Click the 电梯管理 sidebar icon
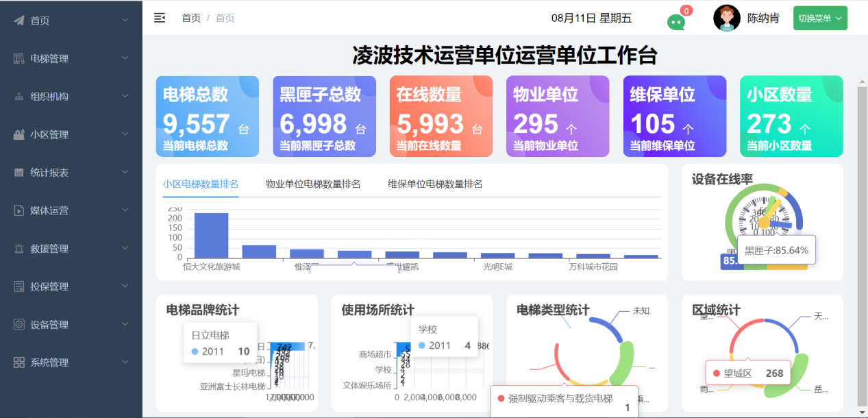868x418 pixels. click(x=19, y=58)
